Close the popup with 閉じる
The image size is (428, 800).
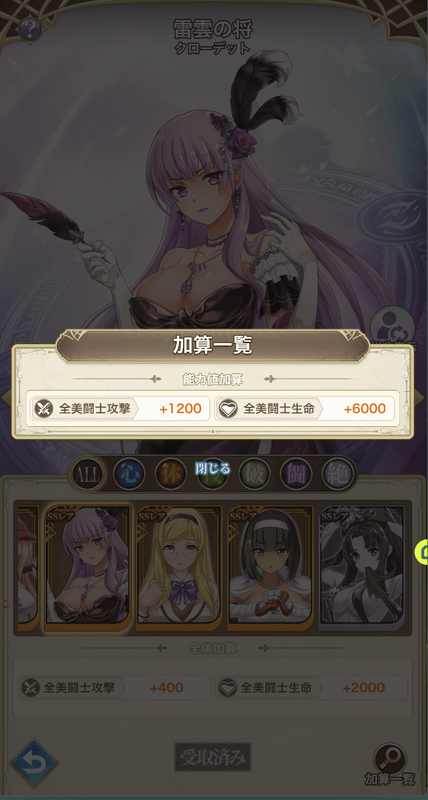213,468
